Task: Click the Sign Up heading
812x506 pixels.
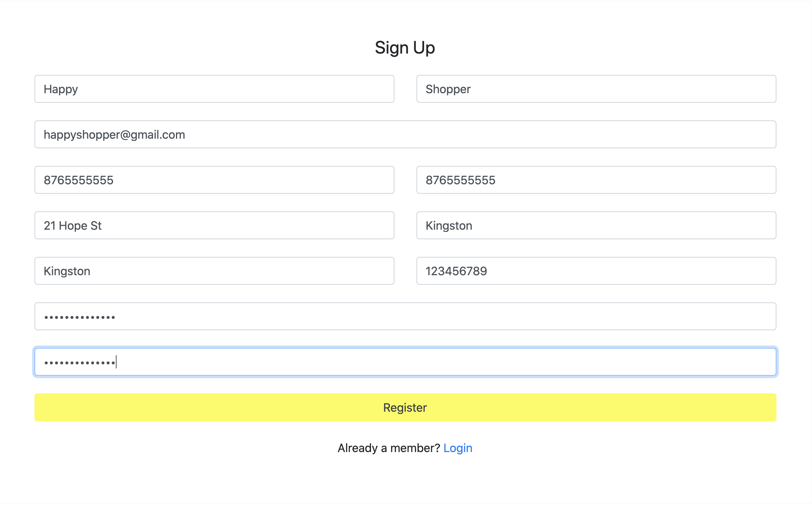Action: coord(405,48)
